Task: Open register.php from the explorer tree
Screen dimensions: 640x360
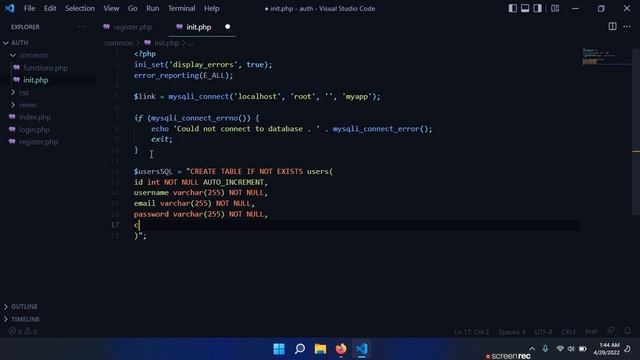Action: (x=38, y=142)
